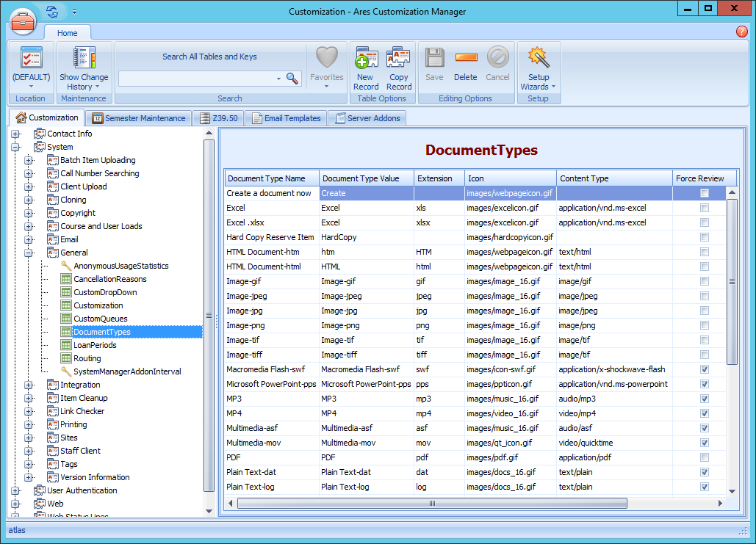756x544 pixels.
Task: Open the Search All Tables dropdown
Action: click(x=278, y=78)
